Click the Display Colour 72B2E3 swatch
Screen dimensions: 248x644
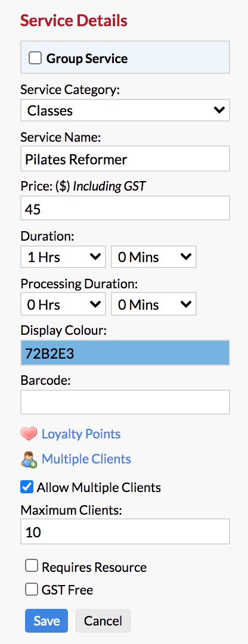tap(125, 353)
